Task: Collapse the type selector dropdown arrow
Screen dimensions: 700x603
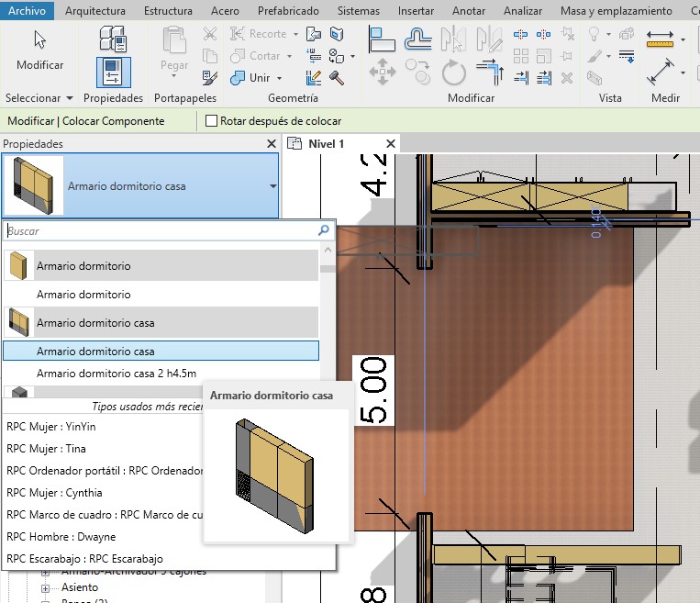Action: (x=272, y=186)
